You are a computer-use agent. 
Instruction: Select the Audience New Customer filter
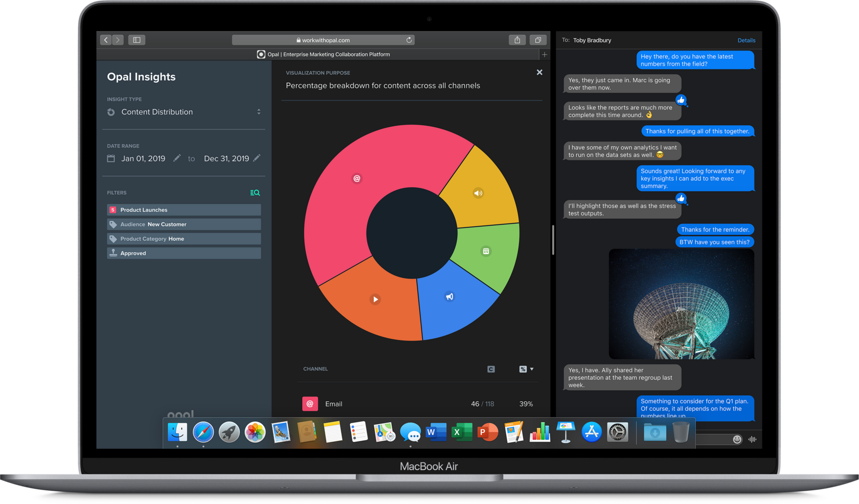coord(184,224)
